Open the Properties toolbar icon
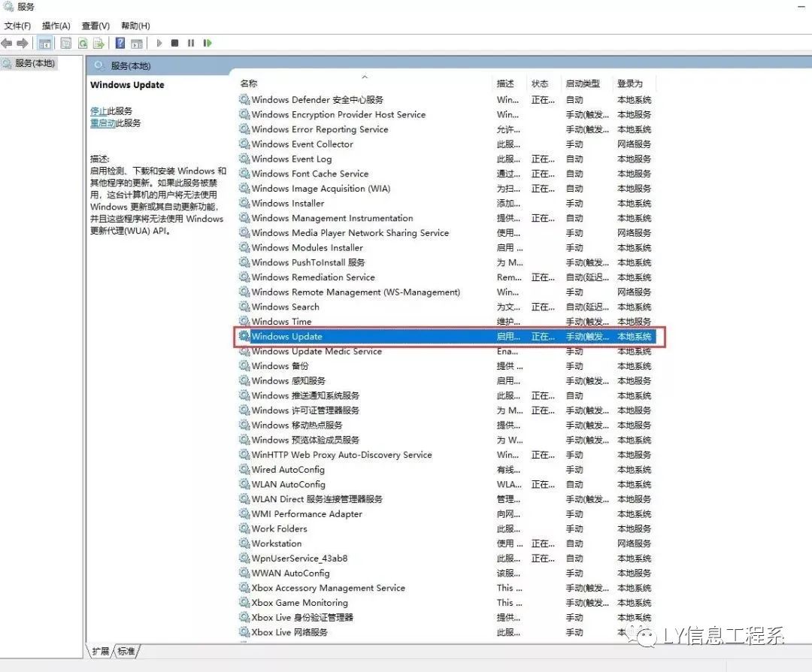This screenshot has width=812, height=672. pyautogui.click(x=65, y=44)
